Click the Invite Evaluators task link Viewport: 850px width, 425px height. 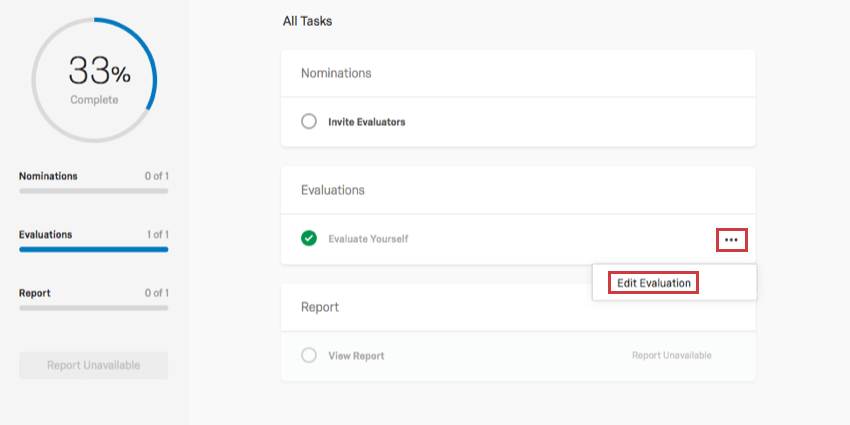367,122
